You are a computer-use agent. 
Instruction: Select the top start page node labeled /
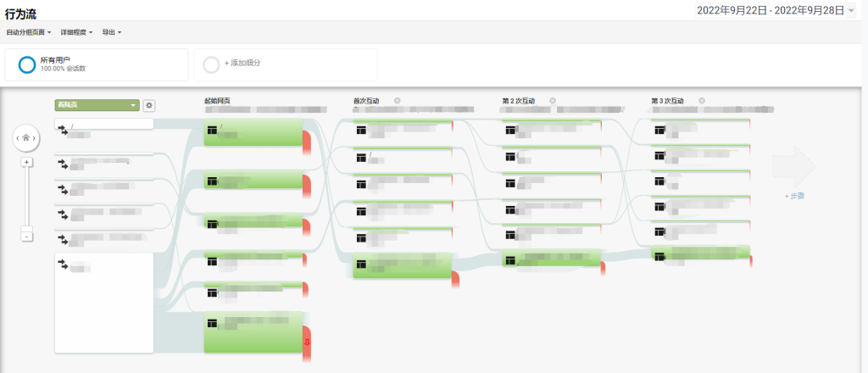(253, 132)
